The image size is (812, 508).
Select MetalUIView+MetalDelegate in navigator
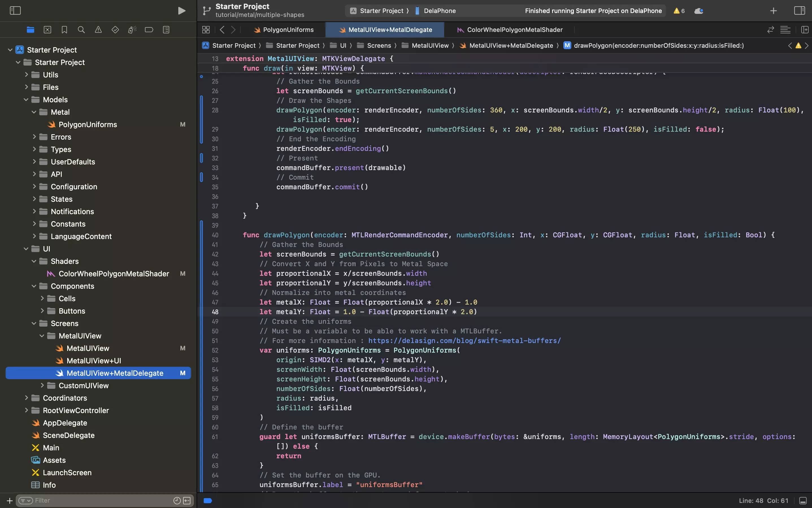click(115, 373)
